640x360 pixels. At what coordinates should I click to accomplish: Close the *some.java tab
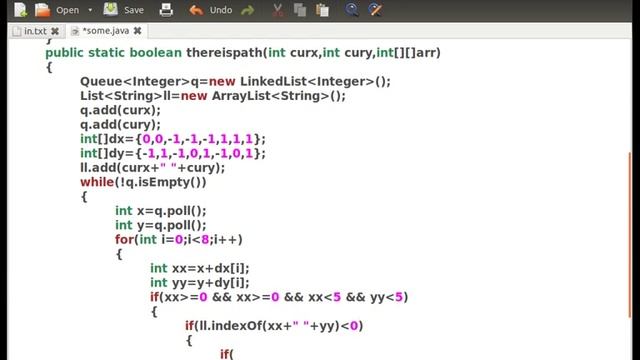pos(138,31)
